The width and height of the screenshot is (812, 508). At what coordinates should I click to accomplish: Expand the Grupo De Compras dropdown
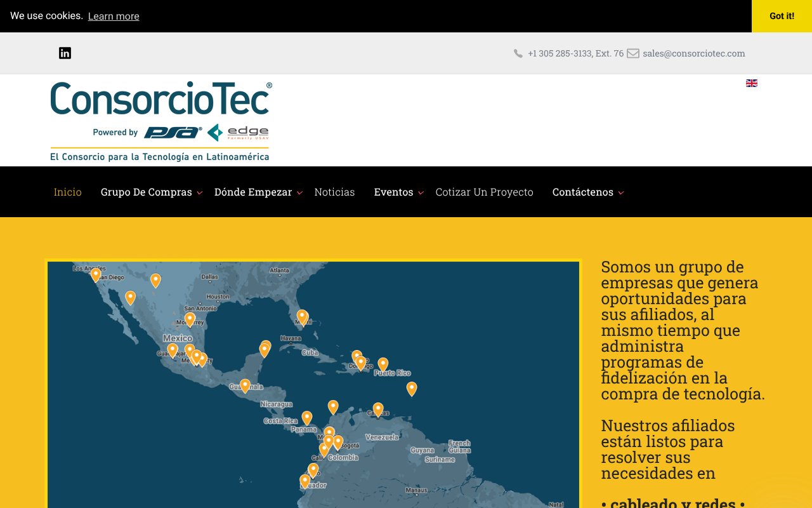147,192
